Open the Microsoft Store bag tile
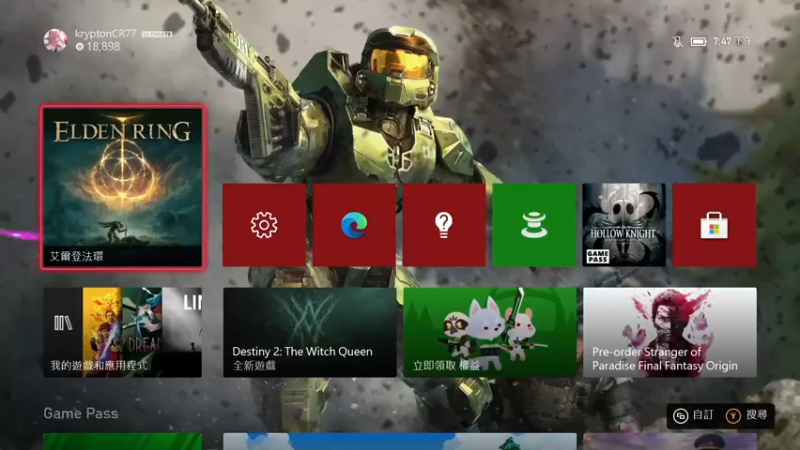Image resolution: width=800 pixels, height=450 pixels. pos(714,225)
